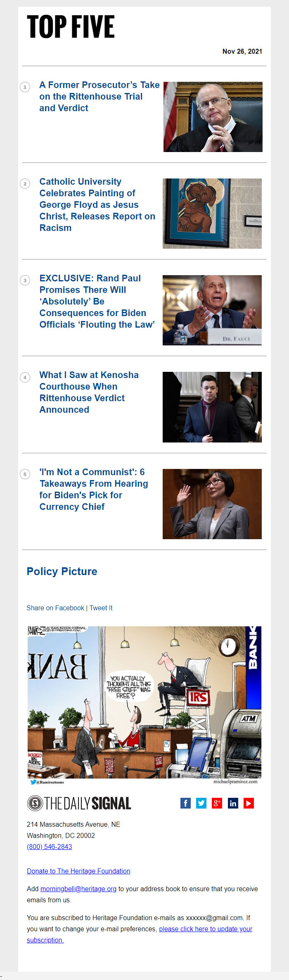Call the (800) 546-2843 phone link
This screenshot has height=980, width=289.
pos(50,847)
